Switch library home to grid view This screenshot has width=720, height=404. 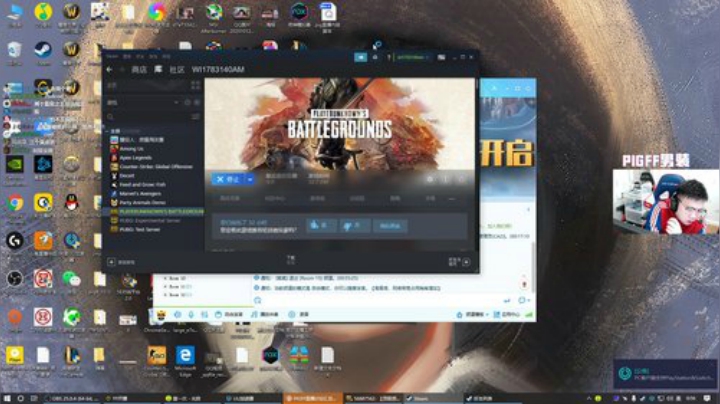[196, 85]
